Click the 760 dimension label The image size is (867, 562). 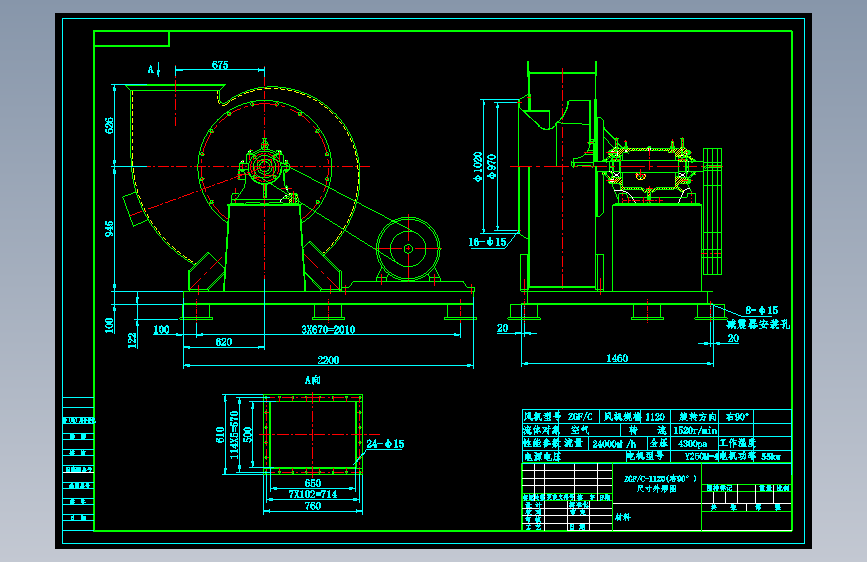pos(312,506)
